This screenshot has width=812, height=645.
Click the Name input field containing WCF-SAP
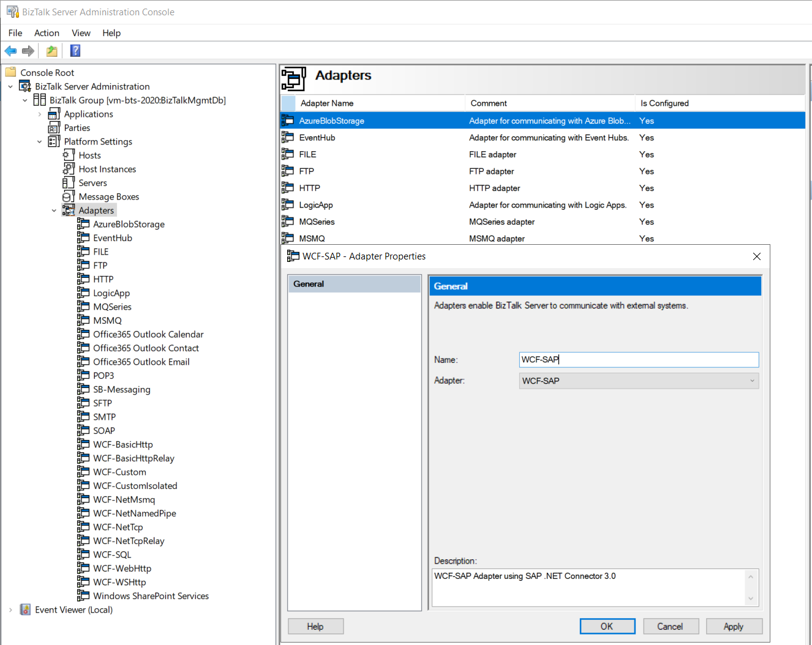tap(639, 359)
